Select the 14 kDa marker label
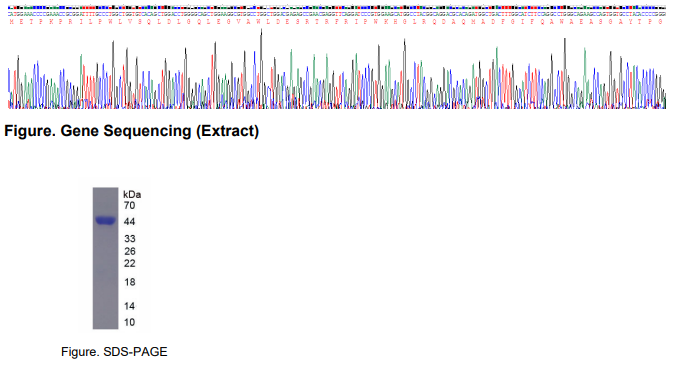Viewport: 674px width, 365px height. coord(129,306)
